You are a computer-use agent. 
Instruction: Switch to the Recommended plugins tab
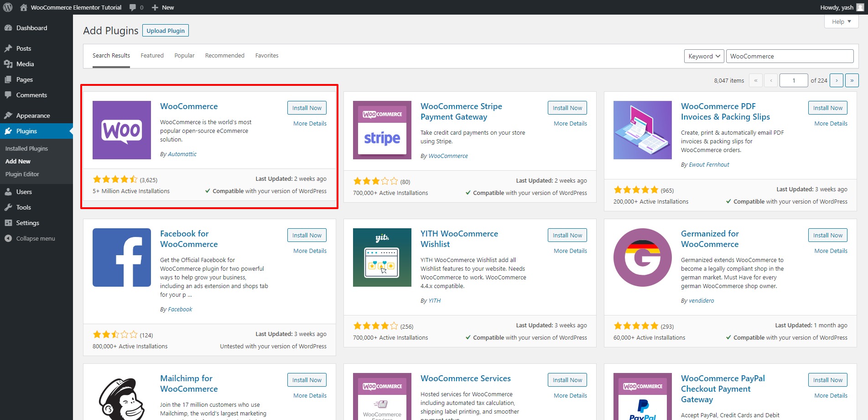224,55
